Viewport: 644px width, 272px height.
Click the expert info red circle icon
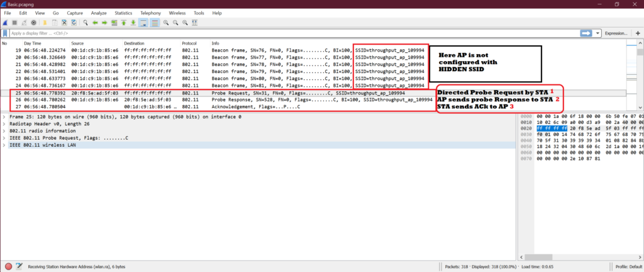tap(8, 266)
